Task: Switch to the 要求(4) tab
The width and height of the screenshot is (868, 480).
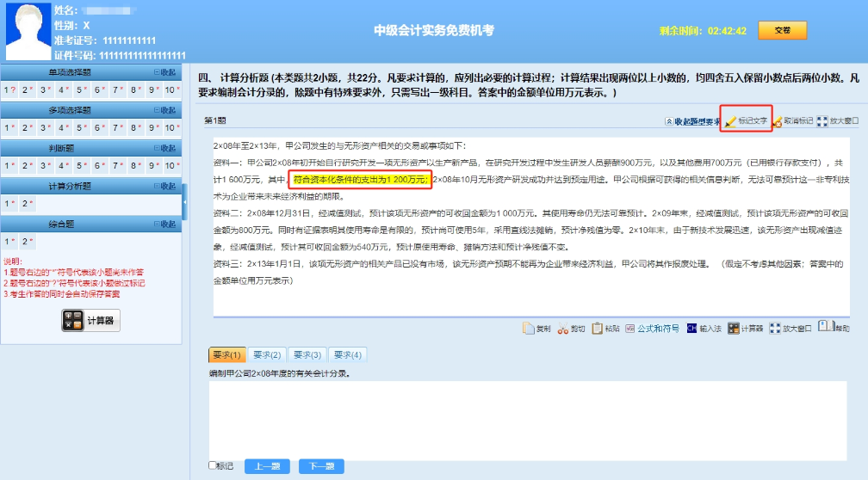Action: 348,354
